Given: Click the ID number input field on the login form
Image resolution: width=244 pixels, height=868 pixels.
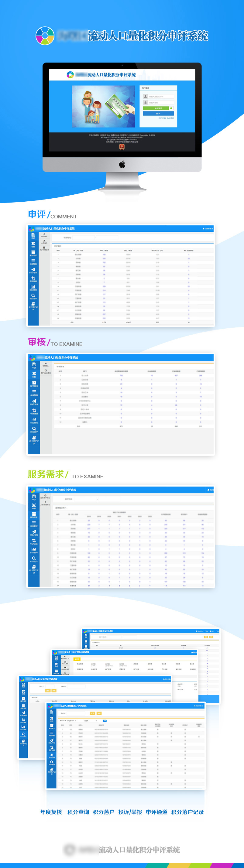Looking at the screenshot, I should click(161, 96).
